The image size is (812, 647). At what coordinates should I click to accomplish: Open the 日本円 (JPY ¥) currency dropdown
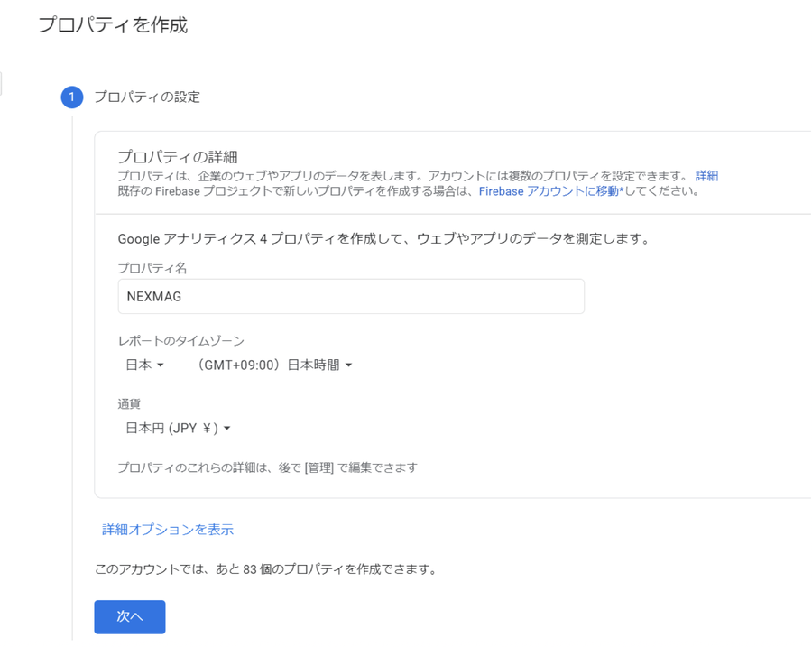tap(178, 429)
